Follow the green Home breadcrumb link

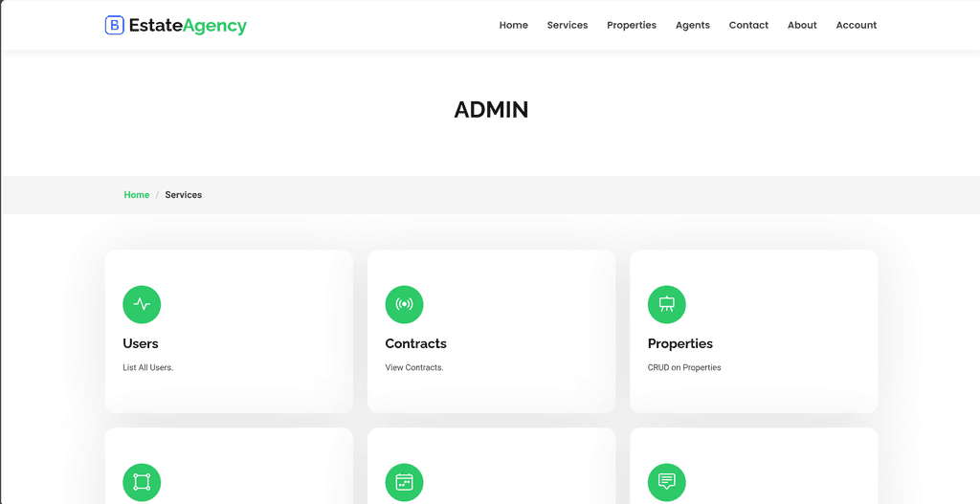tap(136, 195)
